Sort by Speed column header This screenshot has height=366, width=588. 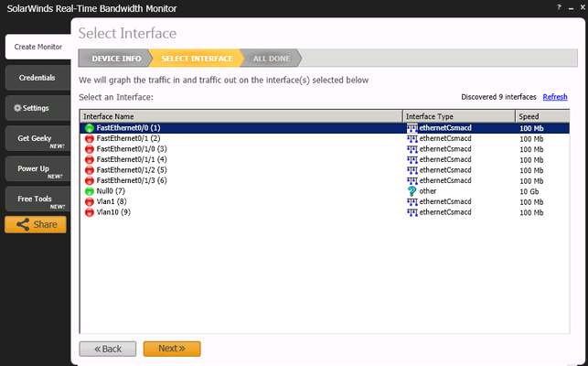coord(542,116)
